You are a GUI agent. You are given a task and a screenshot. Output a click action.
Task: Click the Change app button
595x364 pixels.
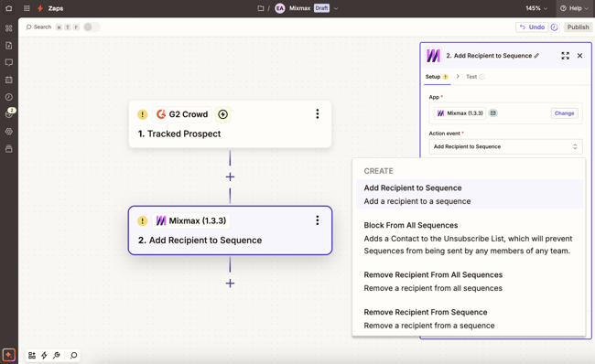564,113
